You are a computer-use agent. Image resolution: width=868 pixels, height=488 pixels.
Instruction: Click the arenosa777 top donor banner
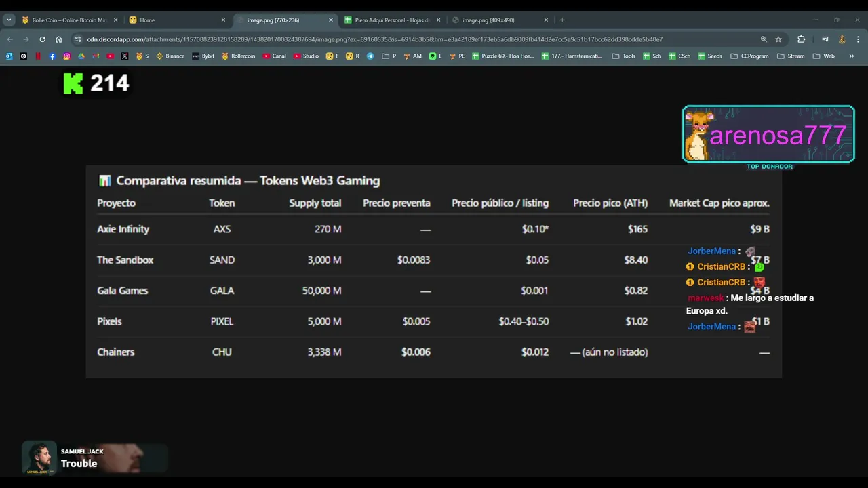[768, 134]
